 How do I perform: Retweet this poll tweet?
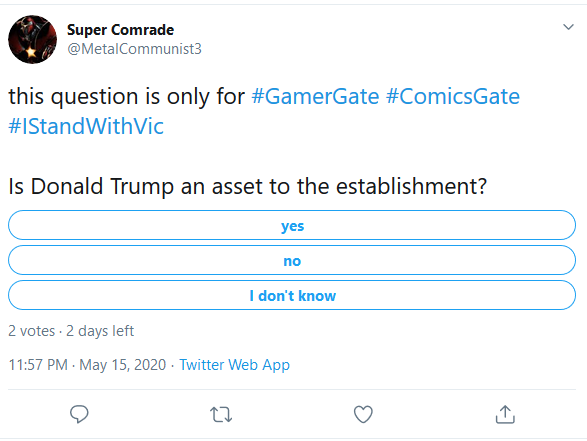click(x=221, y=415)
